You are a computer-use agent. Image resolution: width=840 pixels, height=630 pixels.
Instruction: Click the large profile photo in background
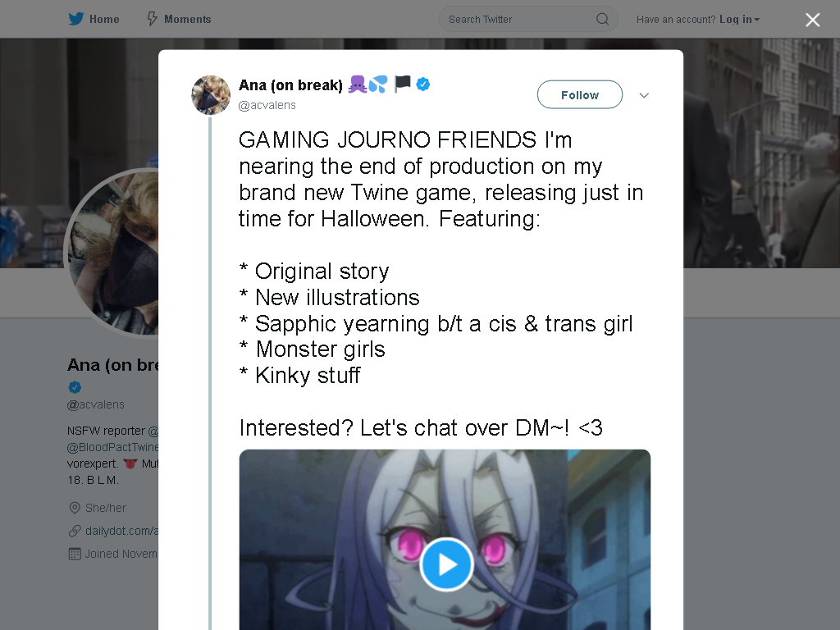tap(112, 253)
